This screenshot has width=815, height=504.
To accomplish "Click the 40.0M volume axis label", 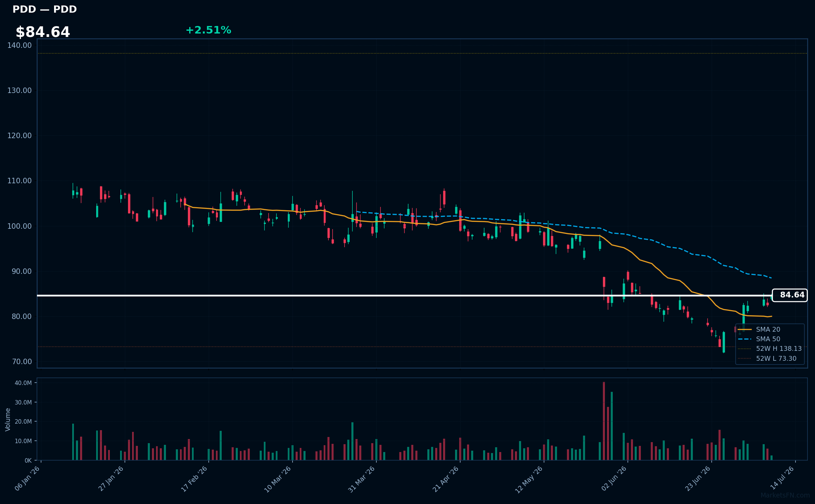I will tap(23, 383).
